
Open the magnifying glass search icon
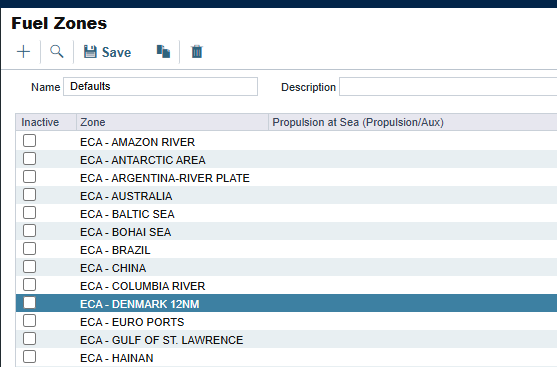click(x=56, y=52)
